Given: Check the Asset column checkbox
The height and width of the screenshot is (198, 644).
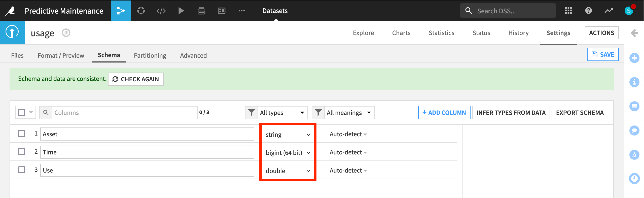Looking at the screenshot, I should (x=22, y=134).
